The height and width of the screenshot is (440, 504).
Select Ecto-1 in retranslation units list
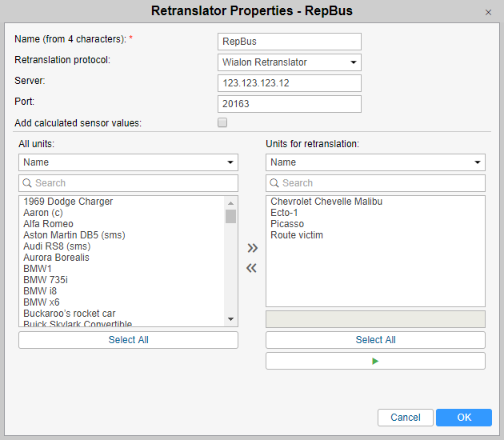tap(286, 213)
